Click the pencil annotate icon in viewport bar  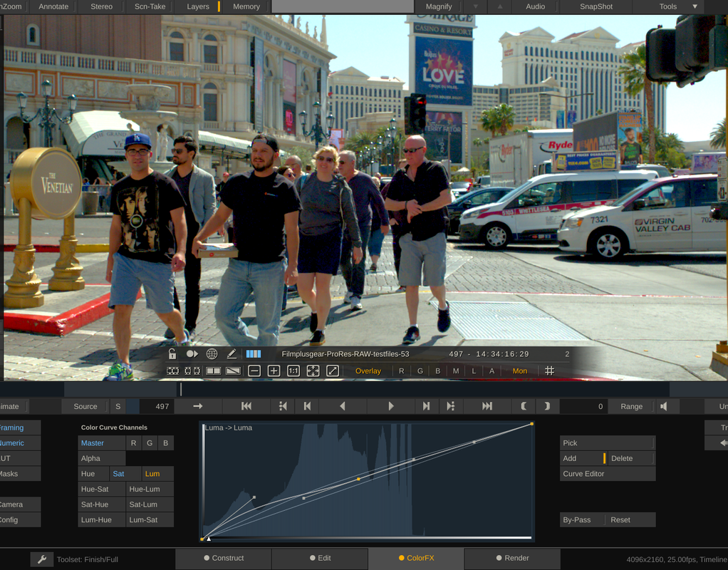(x=232, y=354)
